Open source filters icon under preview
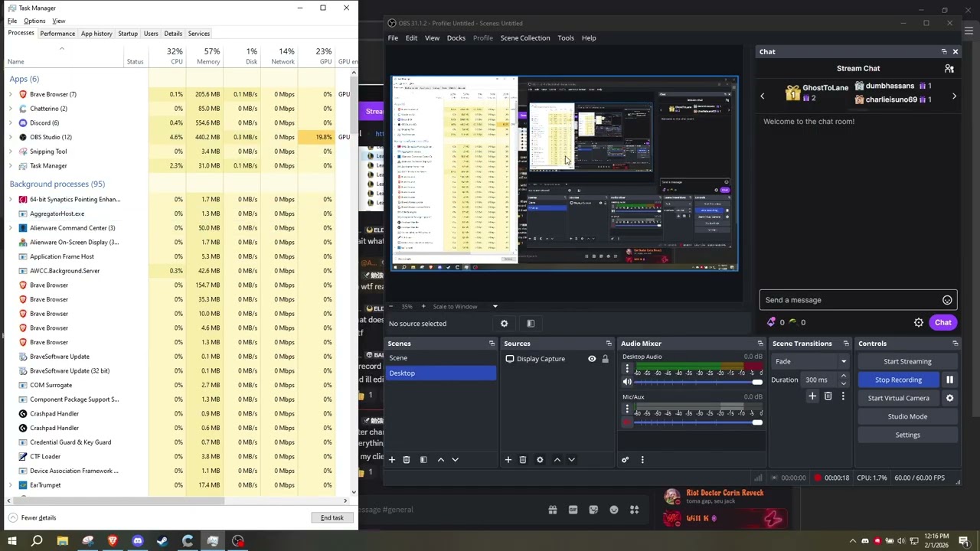The height and width of the screenshot is (551, 980). [x=531, y=324]
